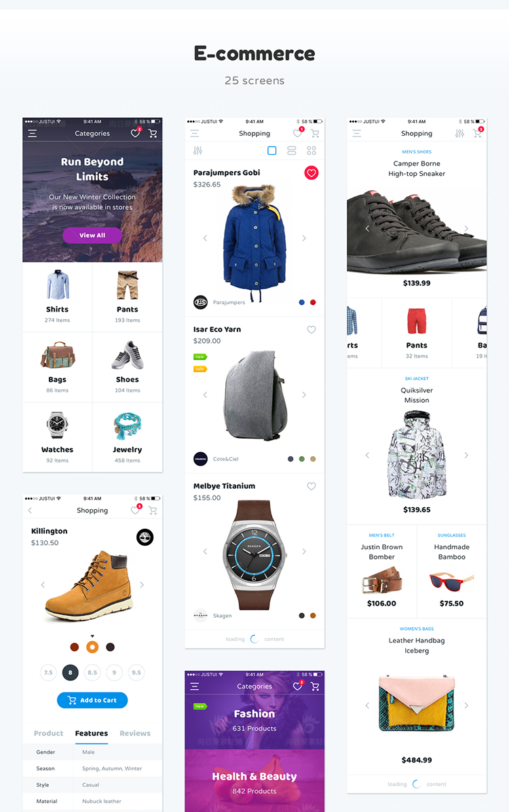Open cart icon on Killington product screen
Image resolution: width=509 pixels, height=812 pixels.
[153, 511]
